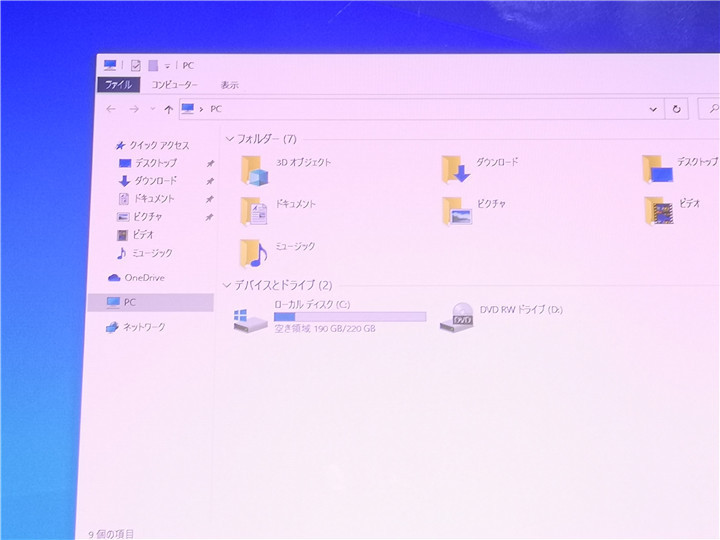
Task: Select the ドキュメント folder icon in main pane
Action: point(253,211)
